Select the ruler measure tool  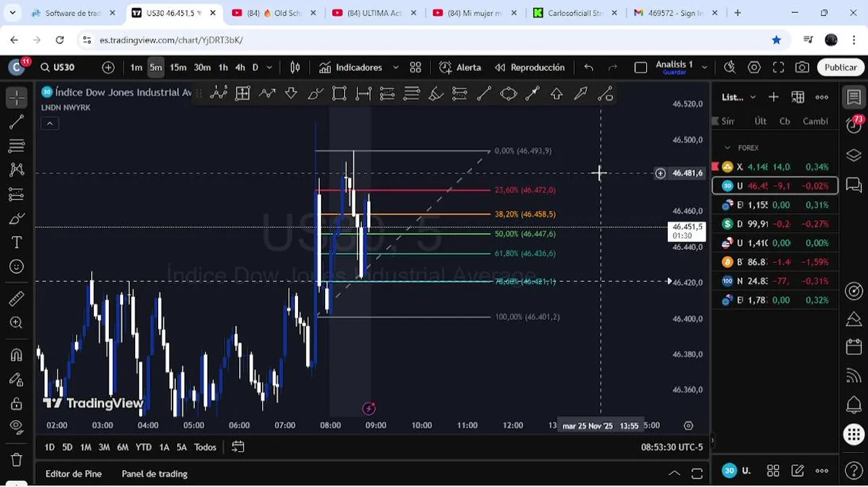[17, 298]
